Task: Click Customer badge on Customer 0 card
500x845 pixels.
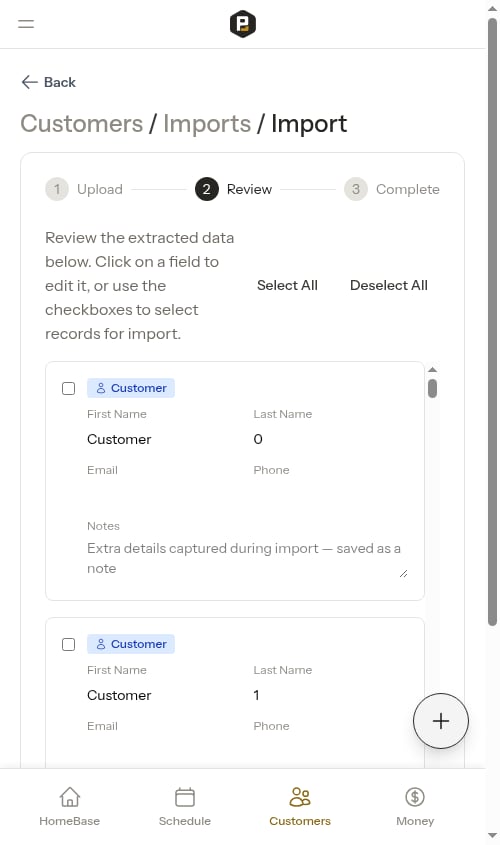Action: click(131, 388)
